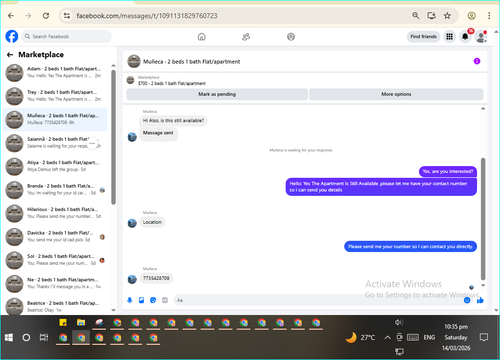
Task: Open the Sol conversation
Action: tap(55, 260)
